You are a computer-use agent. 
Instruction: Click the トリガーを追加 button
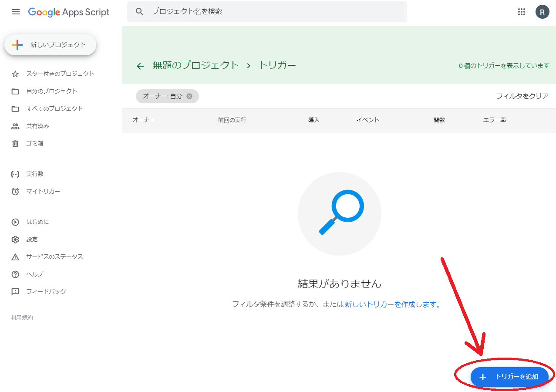(x=509, y=377)
